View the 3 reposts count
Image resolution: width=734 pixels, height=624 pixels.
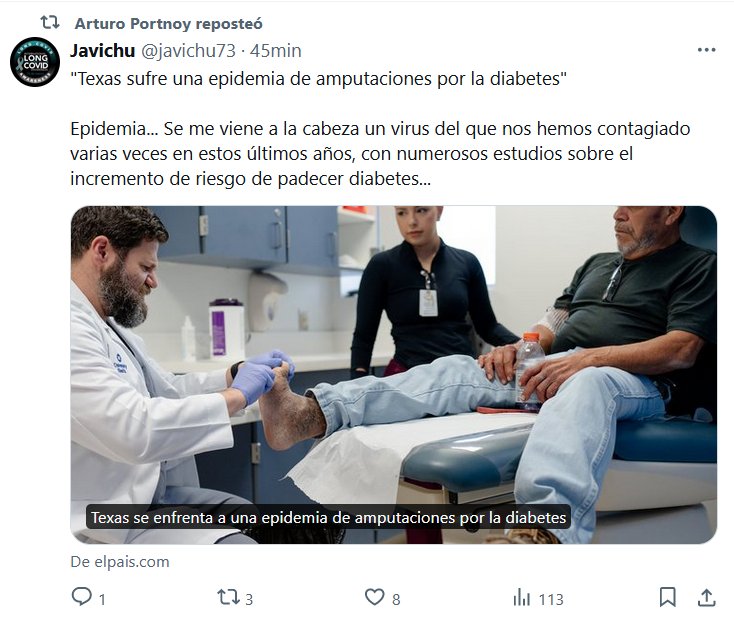point(249,599)
